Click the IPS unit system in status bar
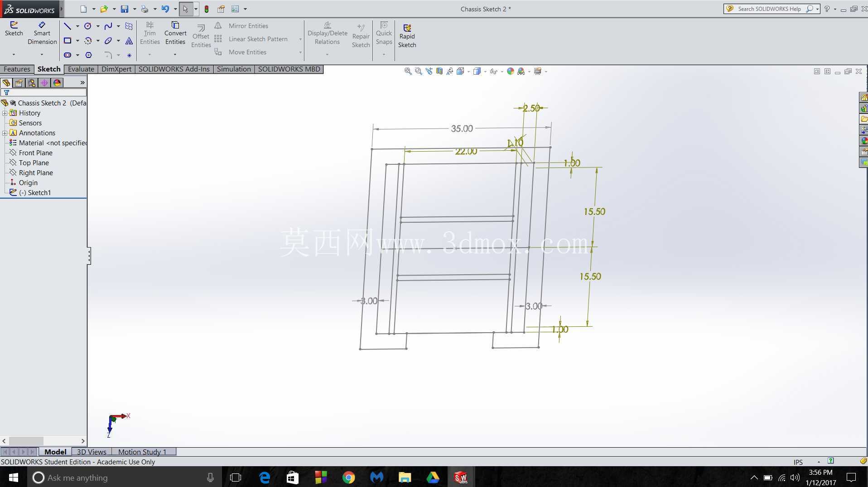Image resolution: width=868 pixels, height=487 pixels. [x=798, y=462]
